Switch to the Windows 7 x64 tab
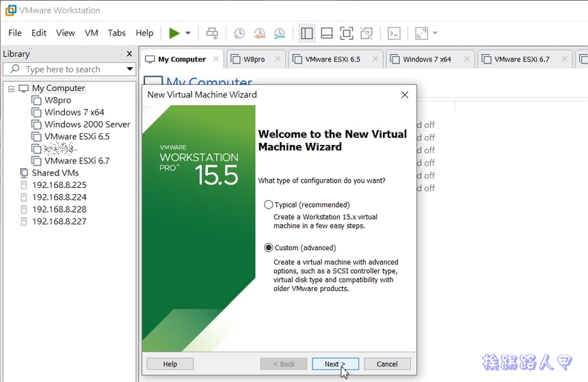The height and width of the screenshot is (382, 588). click(427, 59)
